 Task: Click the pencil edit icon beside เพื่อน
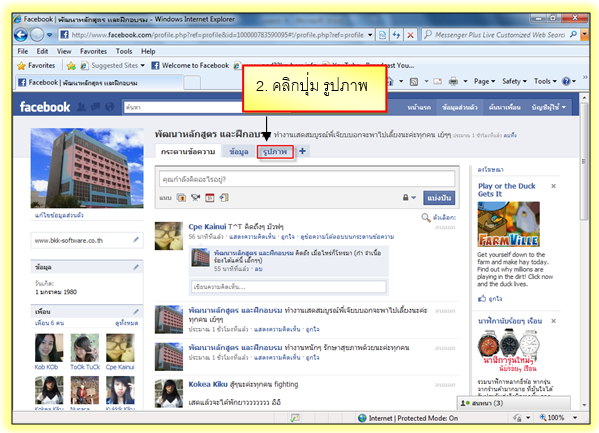click(136, 311)
